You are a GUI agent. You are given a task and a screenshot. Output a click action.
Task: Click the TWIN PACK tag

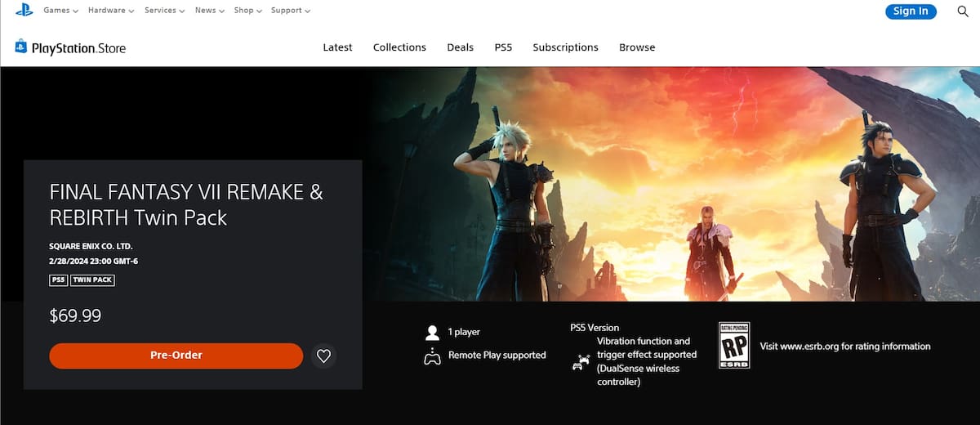[93, 280]
